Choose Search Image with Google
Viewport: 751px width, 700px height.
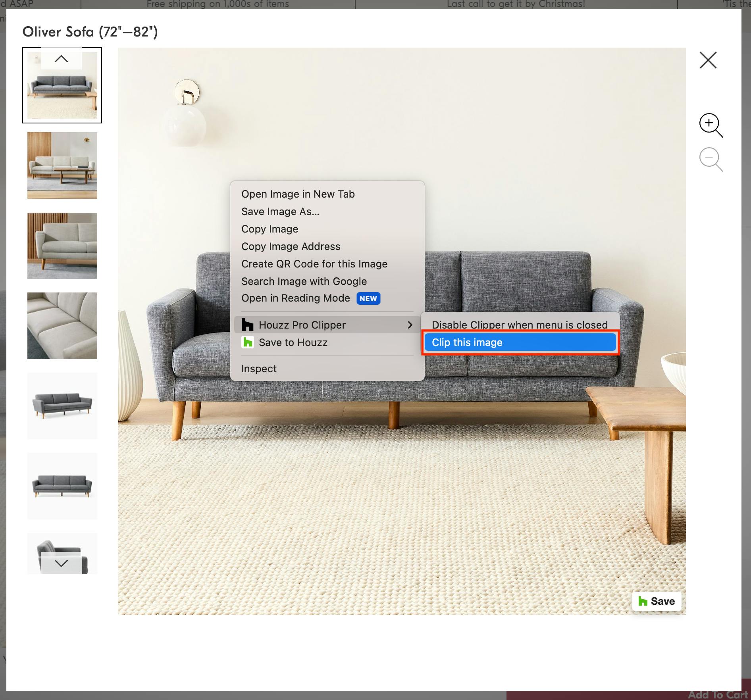pyautogui.click(x=304, y=281)
